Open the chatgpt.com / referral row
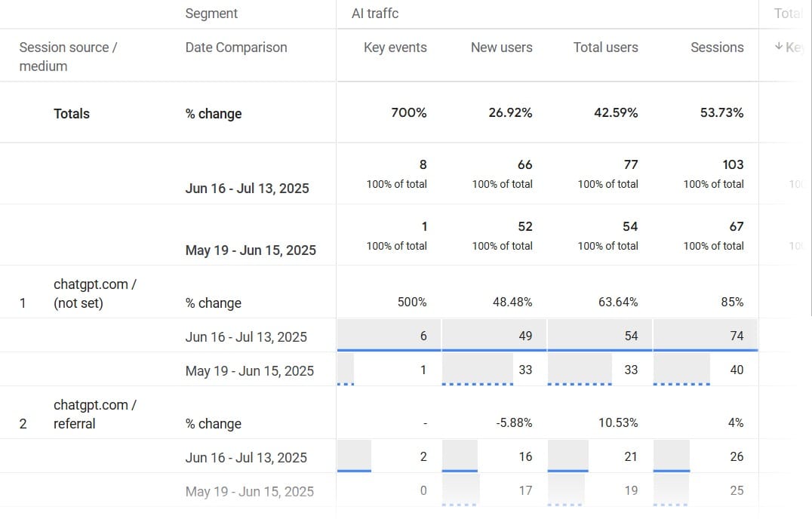 pyautogui.click(x=94, y=414)
